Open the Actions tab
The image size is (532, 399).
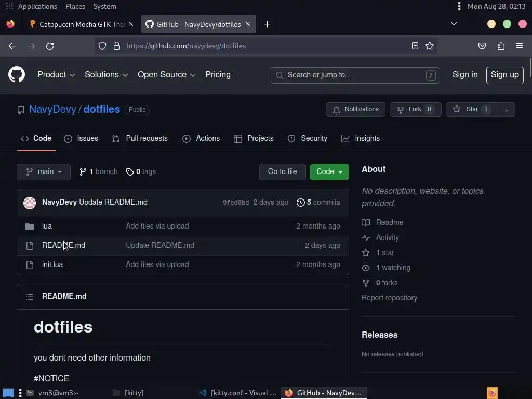(x=201, y=138)
